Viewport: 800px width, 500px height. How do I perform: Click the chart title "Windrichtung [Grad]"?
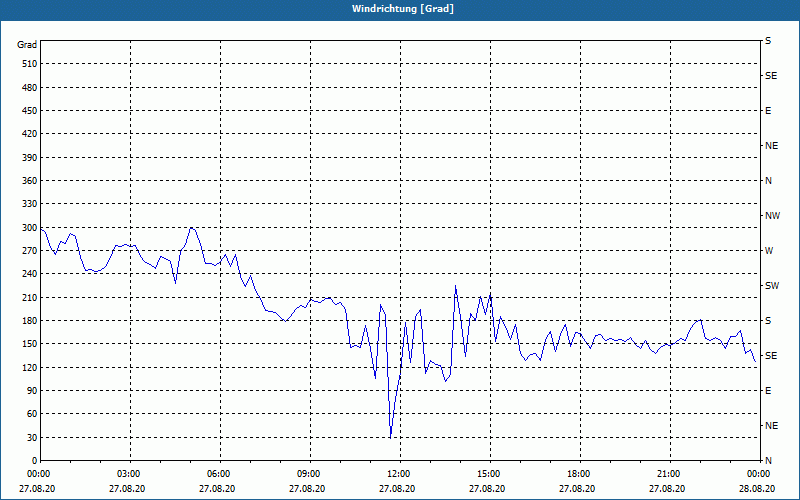(403, 9)
